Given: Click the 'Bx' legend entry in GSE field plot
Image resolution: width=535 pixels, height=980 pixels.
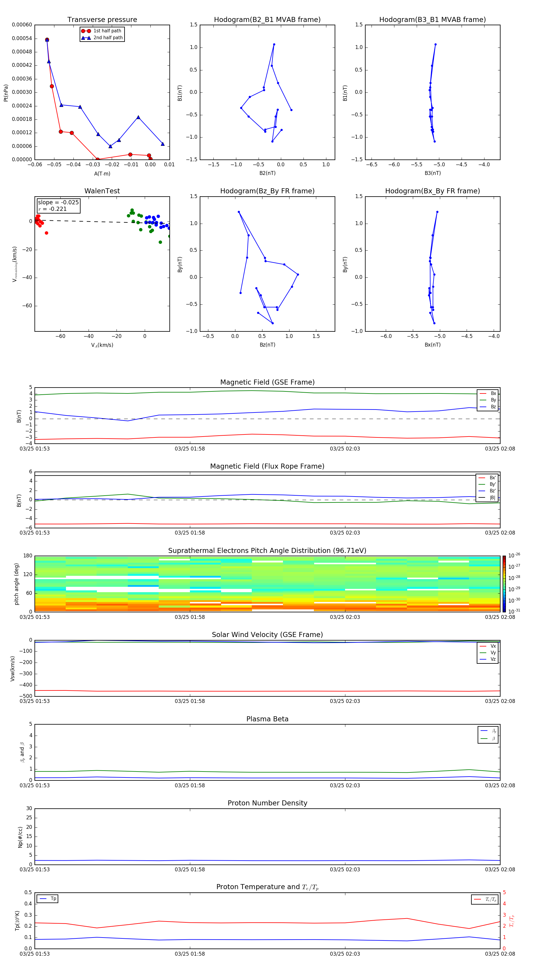Looking at the screenshot, I should pos(488,393).
